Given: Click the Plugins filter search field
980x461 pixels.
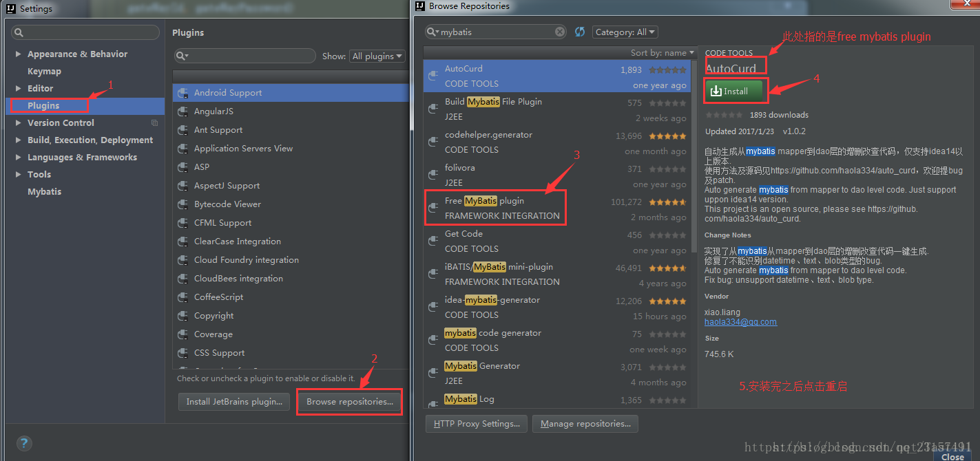Looking at the screenshot, I should [x=244, y=56].
